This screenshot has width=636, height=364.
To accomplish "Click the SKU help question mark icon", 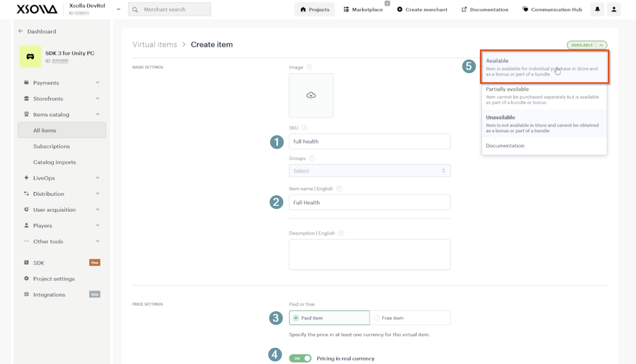I will [x=304, y=128].
